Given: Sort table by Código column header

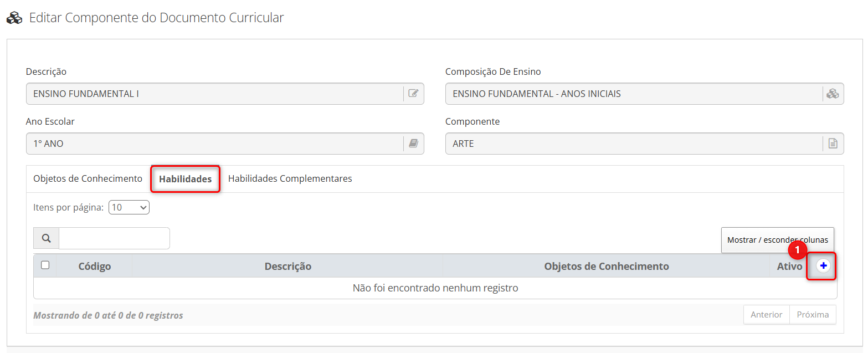Looking at the screenshot, I should coord(94,267).
